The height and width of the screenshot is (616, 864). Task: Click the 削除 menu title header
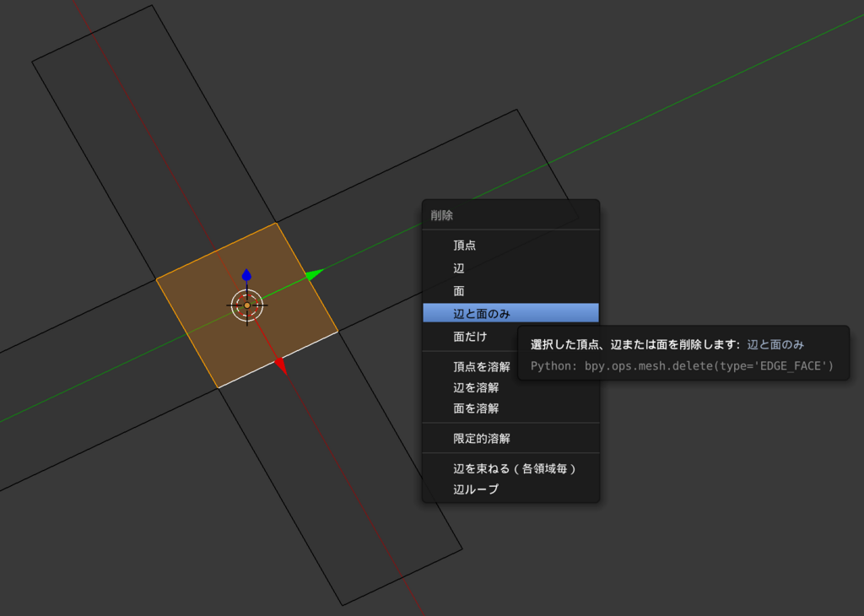(x=442, y=215)
